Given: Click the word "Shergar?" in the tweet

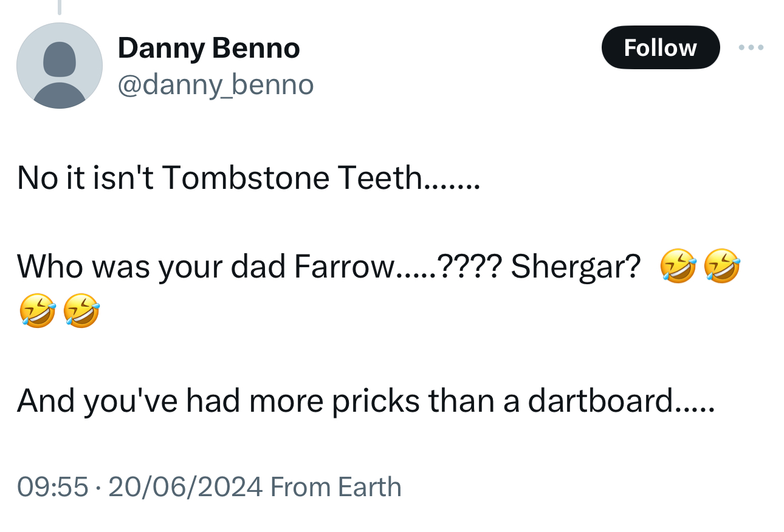Looking at the screenshot, I should pos(575,267).
